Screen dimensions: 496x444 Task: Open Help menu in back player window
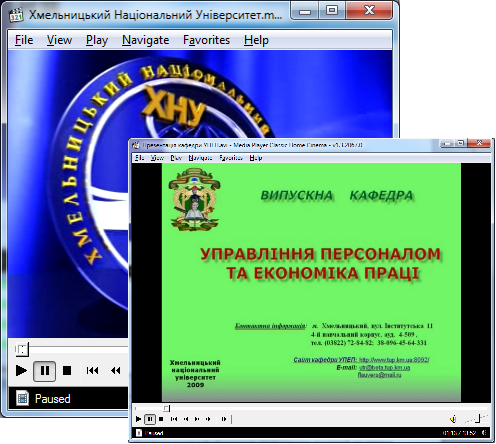point(256,40)
